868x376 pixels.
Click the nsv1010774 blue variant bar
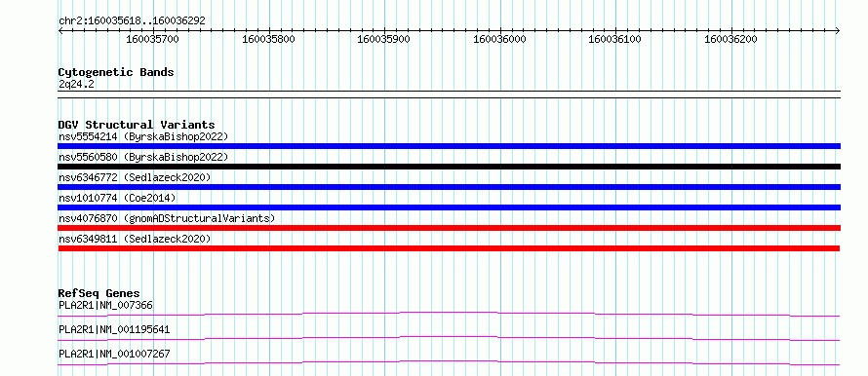pos(449,207)
